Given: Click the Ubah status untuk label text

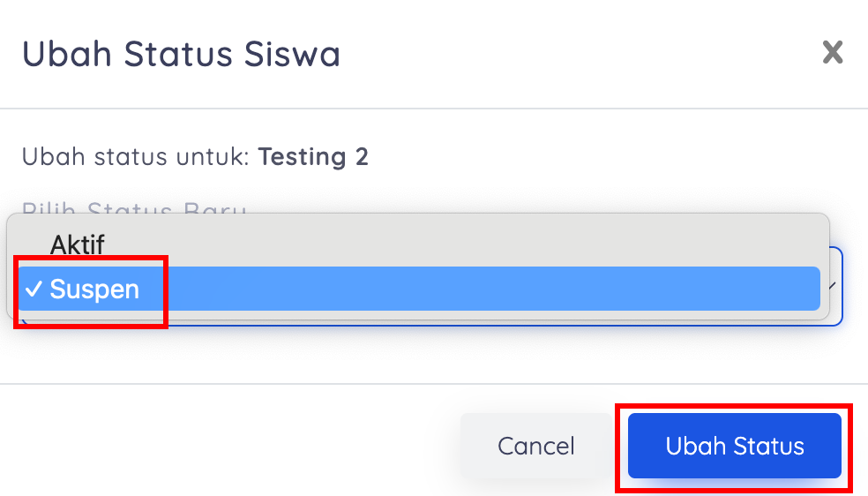Looking at the screenshot, I should (137, 157).
